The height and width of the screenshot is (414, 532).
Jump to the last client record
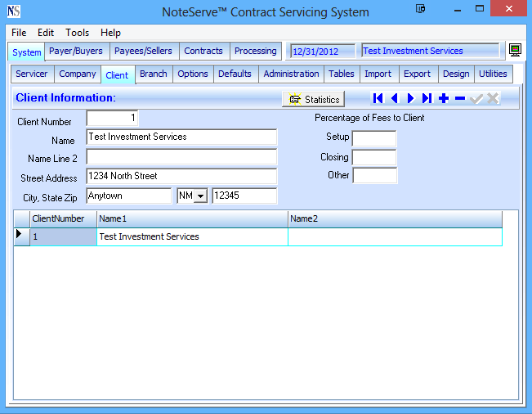click(427, 99)
